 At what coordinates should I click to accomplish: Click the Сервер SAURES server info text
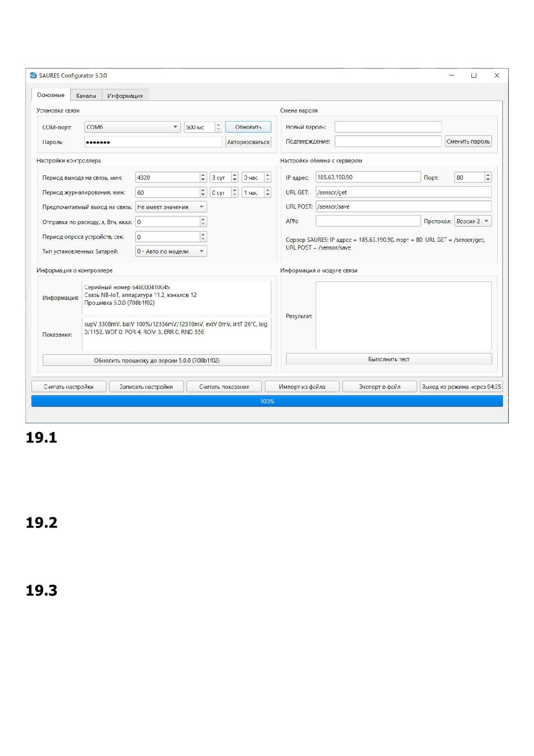click(385, 244)
